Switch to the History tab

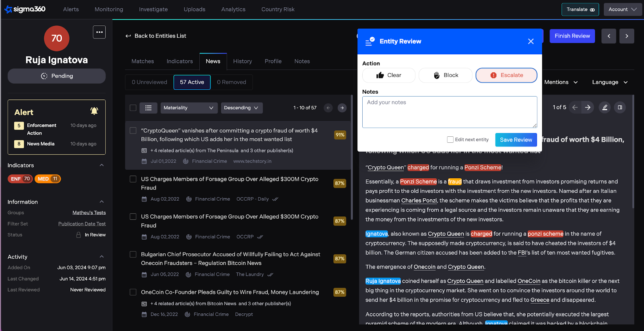242,62
